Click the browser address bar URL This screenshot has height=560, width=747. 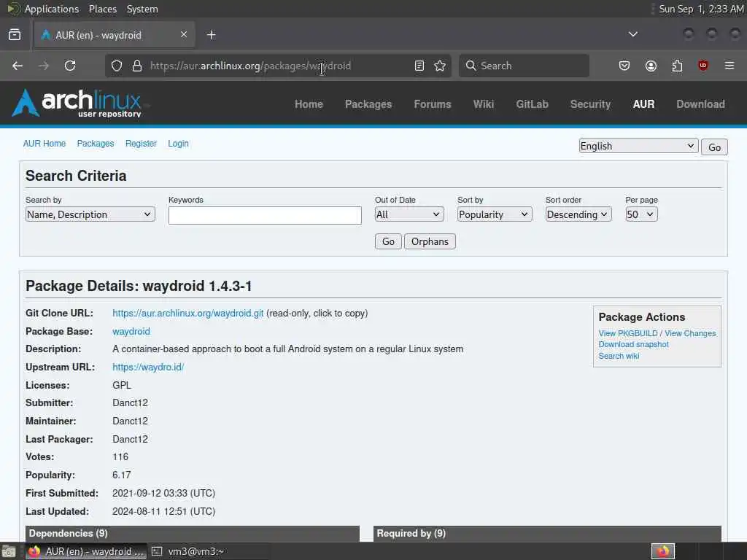(251, 66)
